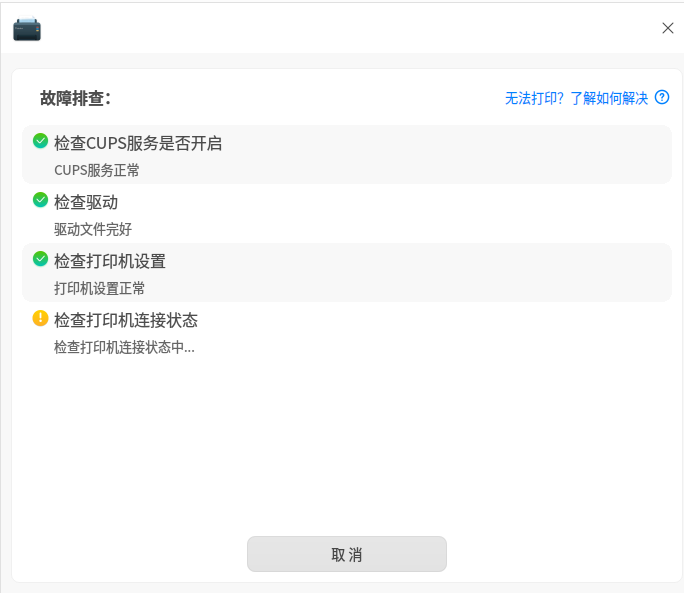Click the 取消 cancel button

pos(347,554)
